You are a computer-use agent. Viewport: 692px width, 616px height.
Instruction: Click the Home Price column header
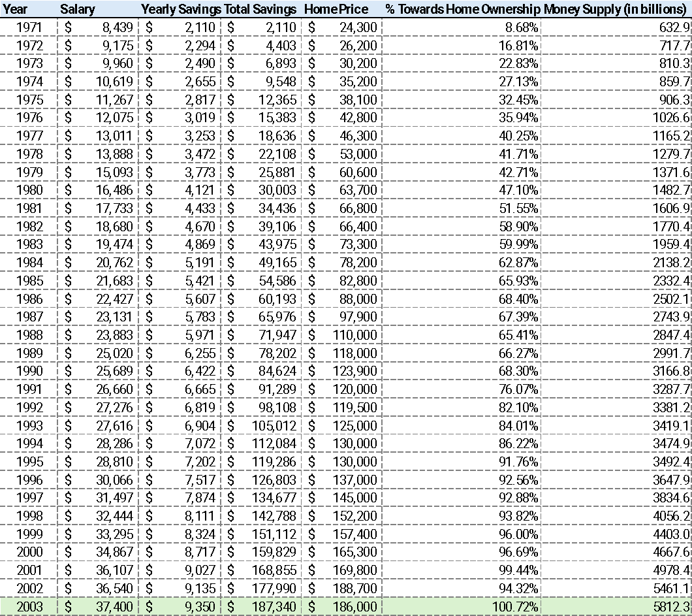point(336,9)
